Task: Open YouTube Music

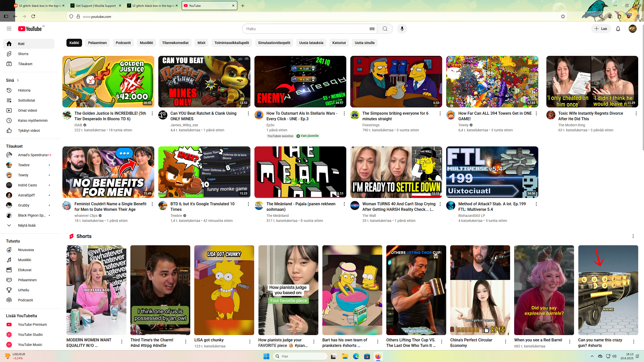Action: coord(29,345)
